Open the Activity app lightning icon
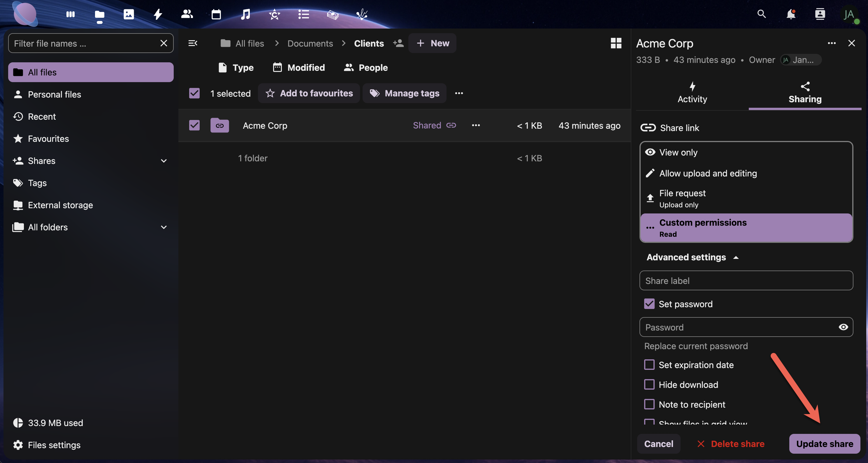 click(x=158, y=14)
